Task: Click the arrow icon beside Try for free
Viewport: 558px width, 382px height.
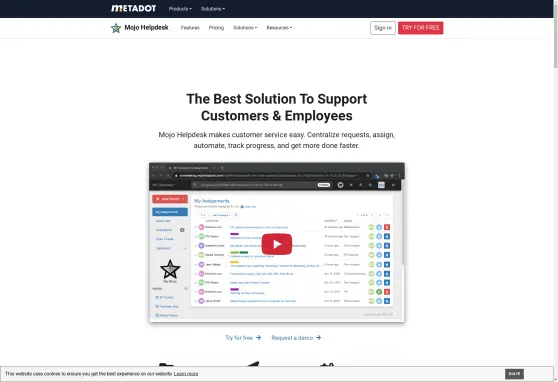Action: coord(258,337)
